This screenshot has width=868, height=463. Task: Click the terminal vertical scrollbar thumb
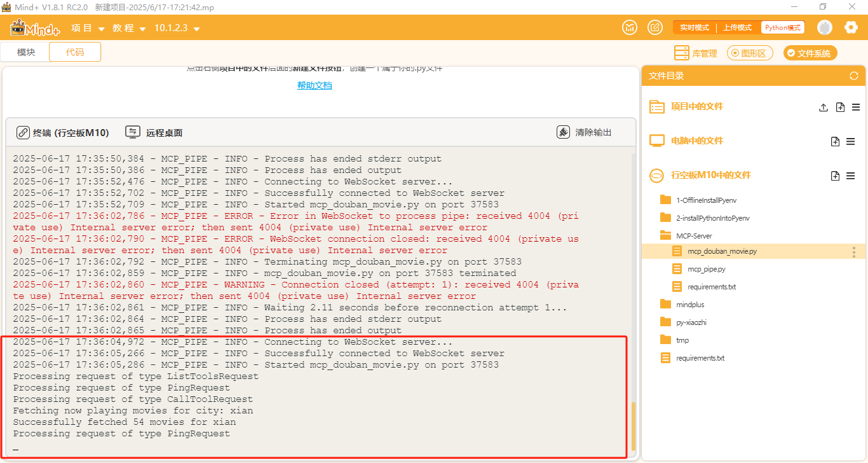pyautogui.click(x=633, y=425)
